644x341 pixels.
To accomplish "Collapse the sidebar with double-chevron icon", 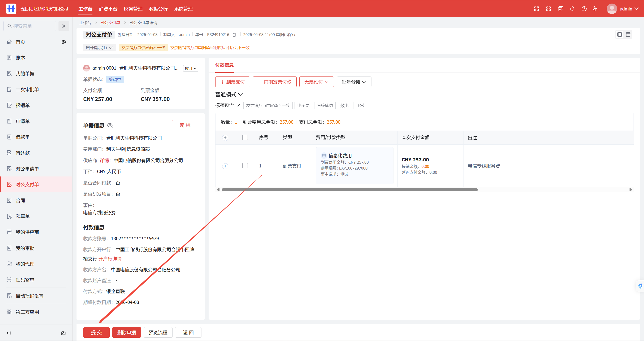I will [x=64, y=26].
